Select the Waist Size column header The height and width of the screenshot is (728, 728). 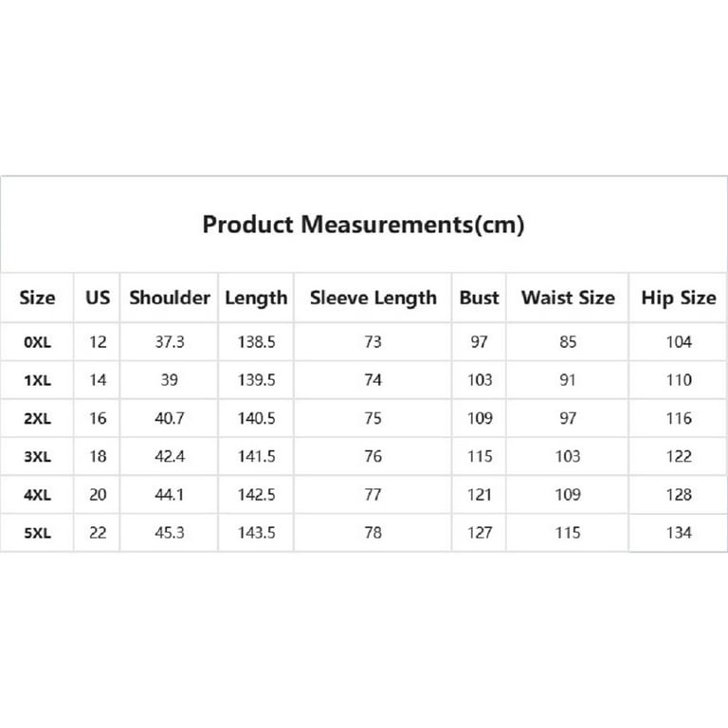[568, 298]
